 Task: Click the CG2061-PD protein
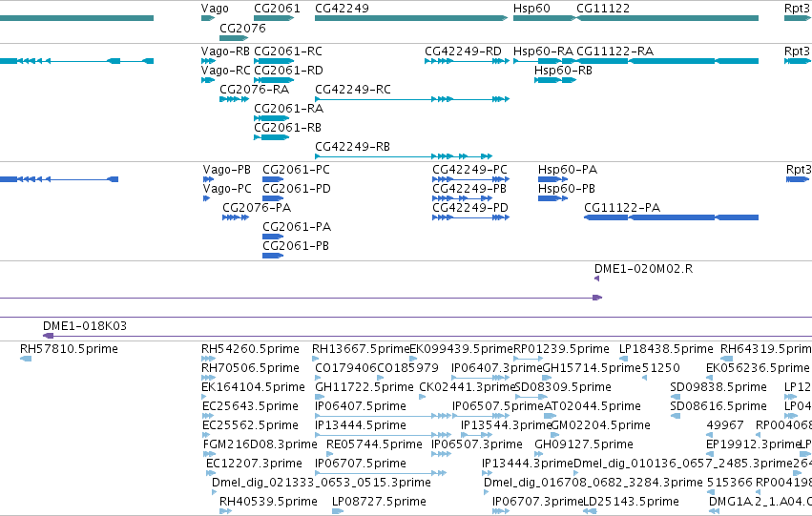(273, 198)
